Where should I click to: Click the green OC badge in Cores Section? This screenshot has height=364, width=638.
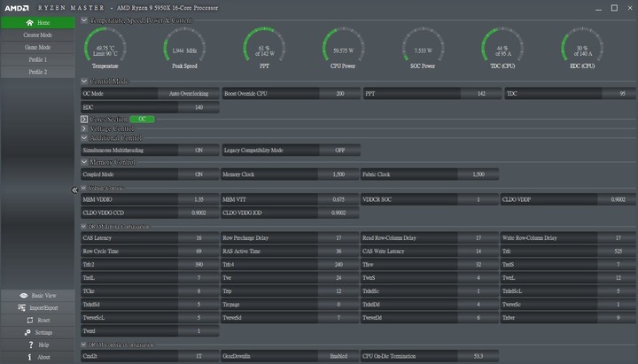point(142,120)
